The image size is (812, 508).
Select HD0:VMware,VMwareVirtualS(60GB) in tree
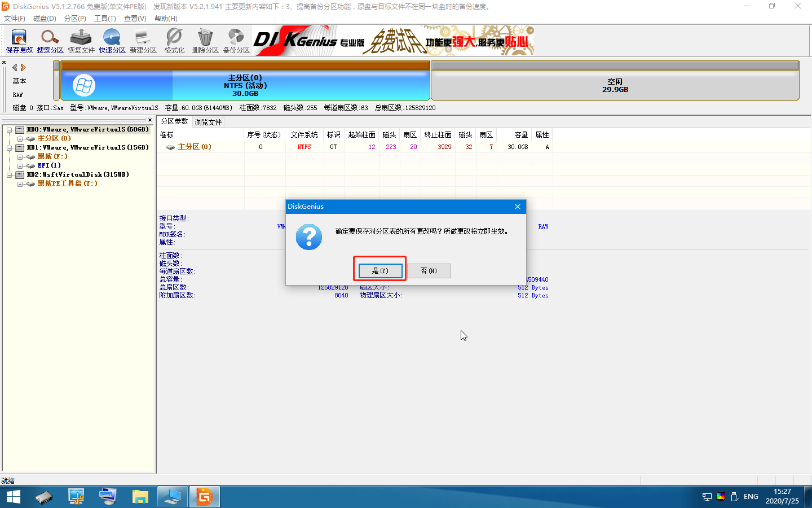pyautogui.click(x=87, y=129)
